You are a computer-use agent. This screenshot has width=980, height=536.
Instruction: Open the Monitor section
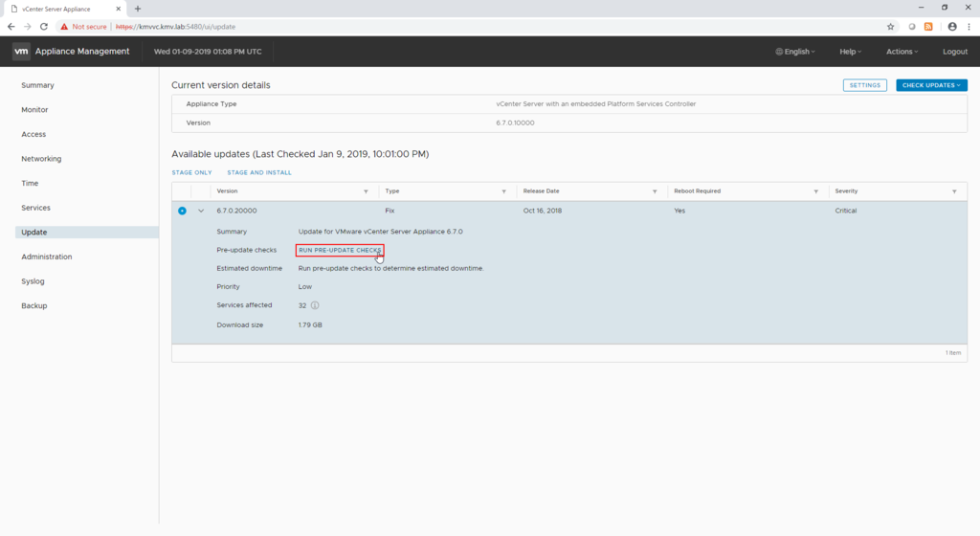[x=34, y=109]
